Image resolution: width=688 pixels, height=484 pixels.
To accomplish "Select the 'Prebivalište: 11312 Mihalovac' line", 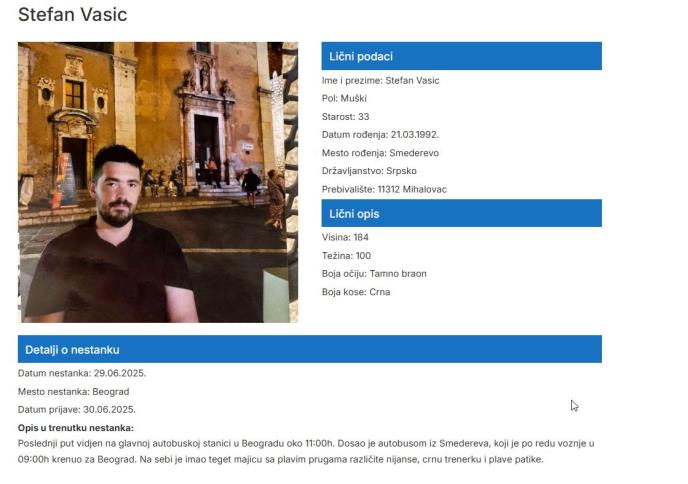I will tap(384, 190).
